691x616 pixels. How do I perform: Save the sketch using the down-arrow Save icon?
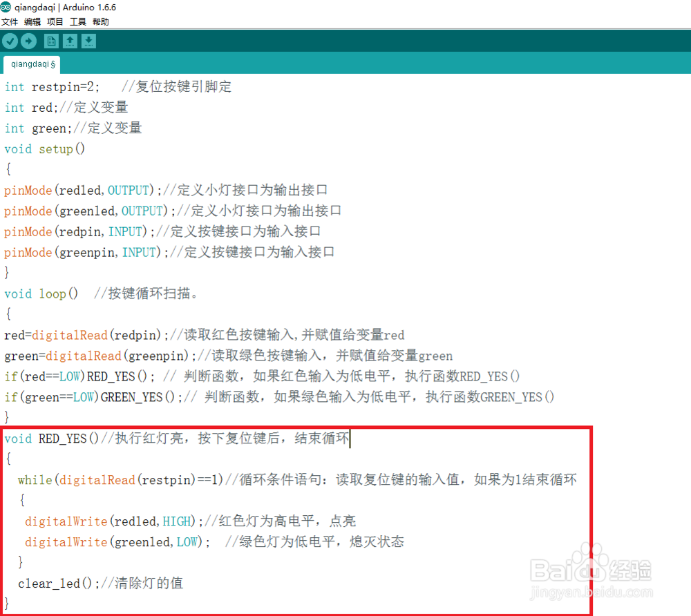click(x=88, y=41)
